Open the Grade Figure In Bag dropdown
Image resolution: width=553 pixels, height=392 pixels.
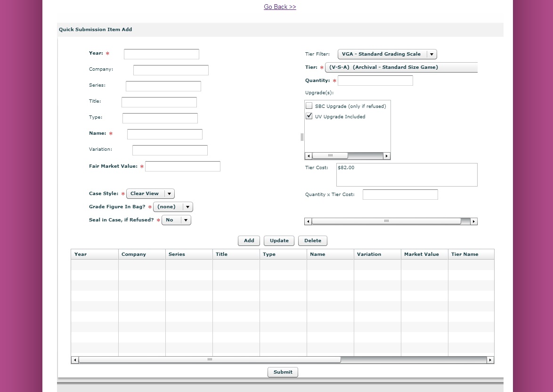[x=173, y=207]
